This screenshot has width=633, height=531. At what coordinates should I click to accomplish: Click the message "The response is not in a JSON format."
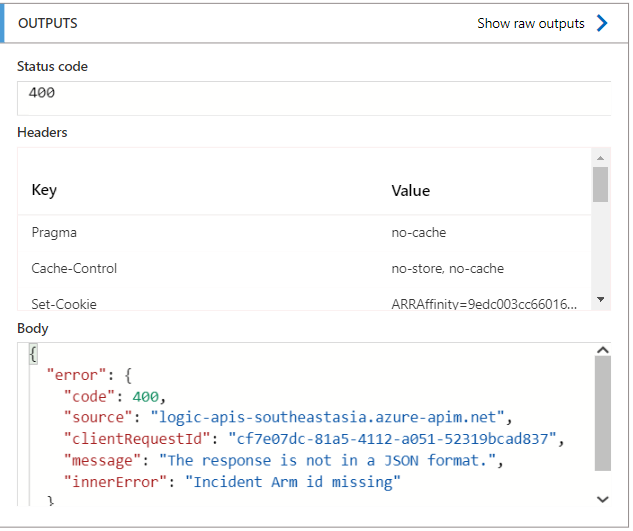pyautogui.click(x=328, y=460)
